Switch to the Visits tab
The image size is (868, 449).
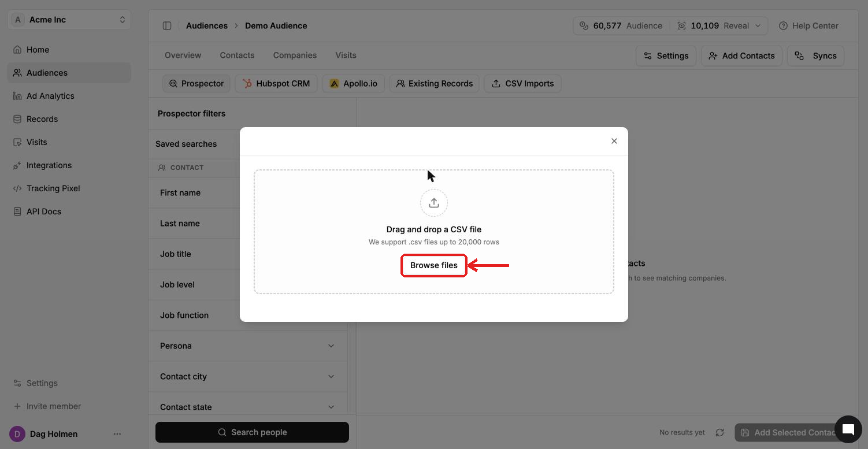click(346, 55)
